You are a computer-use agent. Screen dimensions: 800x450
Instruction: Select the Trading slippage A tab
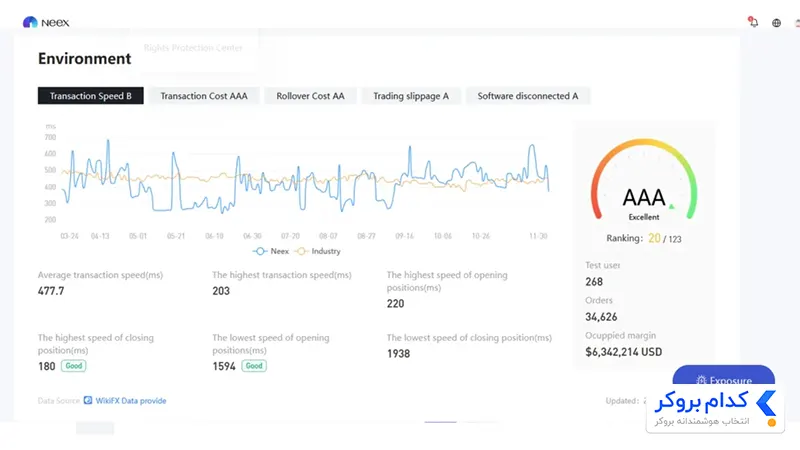click(411, 96)
